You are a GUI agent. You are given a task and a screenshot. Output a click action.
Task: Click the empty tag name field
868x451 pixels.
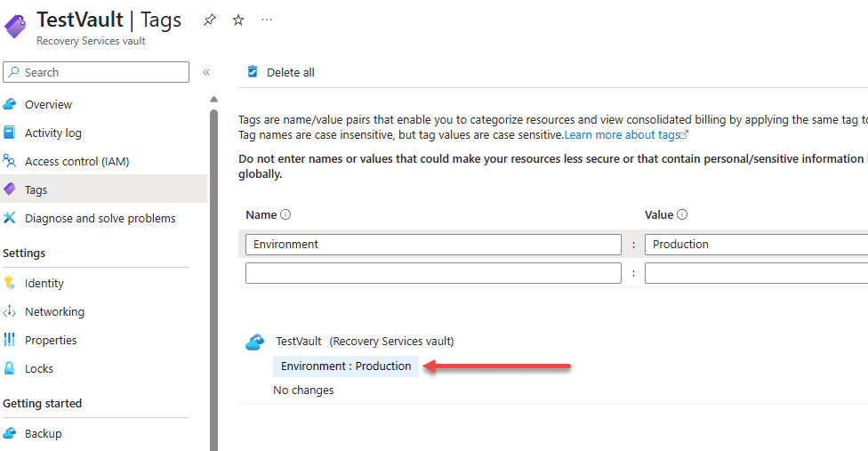point(433,273)
